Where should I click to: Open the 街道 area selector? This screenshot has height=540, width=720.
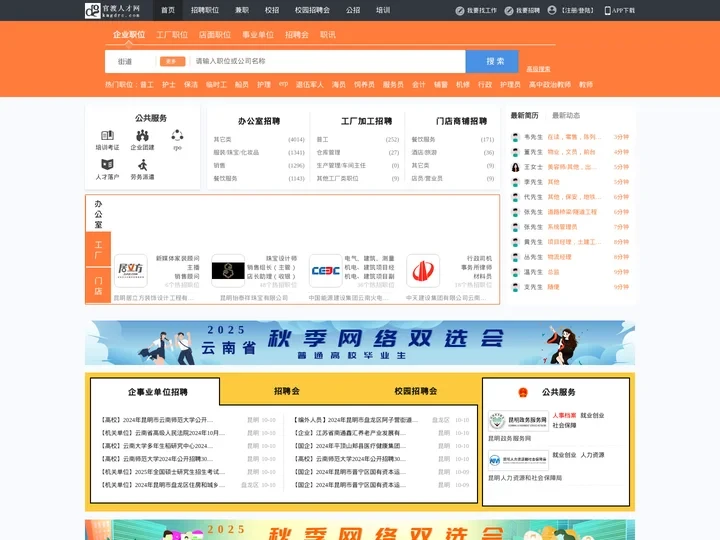pyautogui.click(x=125, y=61)
